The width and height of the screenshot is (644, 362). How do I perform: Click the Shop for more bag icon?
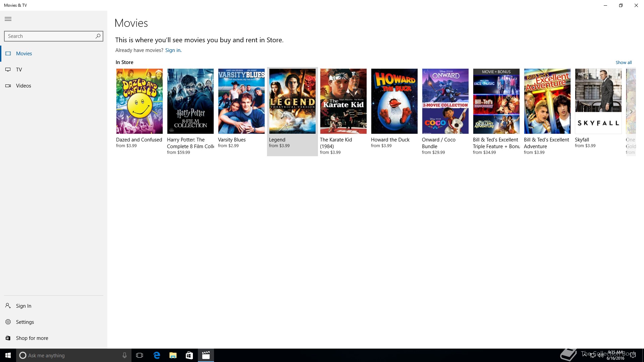8,338
